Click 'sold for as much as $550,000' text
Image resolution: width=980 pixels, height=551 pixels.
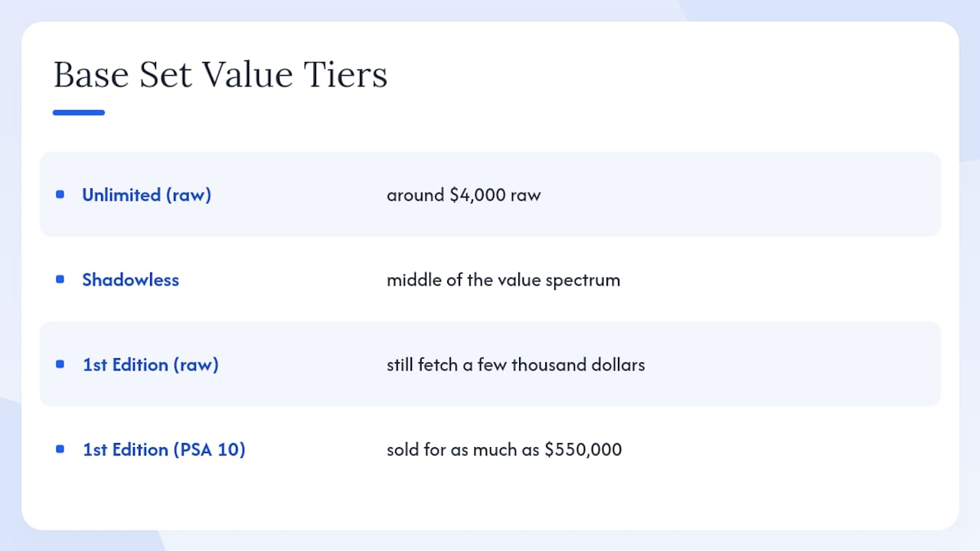coord(504,450)
